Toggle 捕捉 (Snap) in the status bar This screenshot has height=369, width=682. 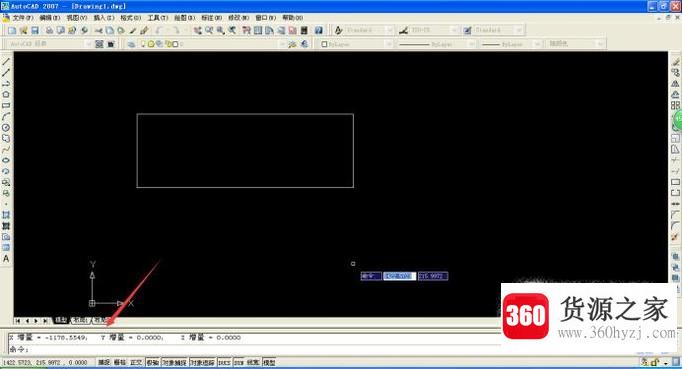(x=104, y=362)
